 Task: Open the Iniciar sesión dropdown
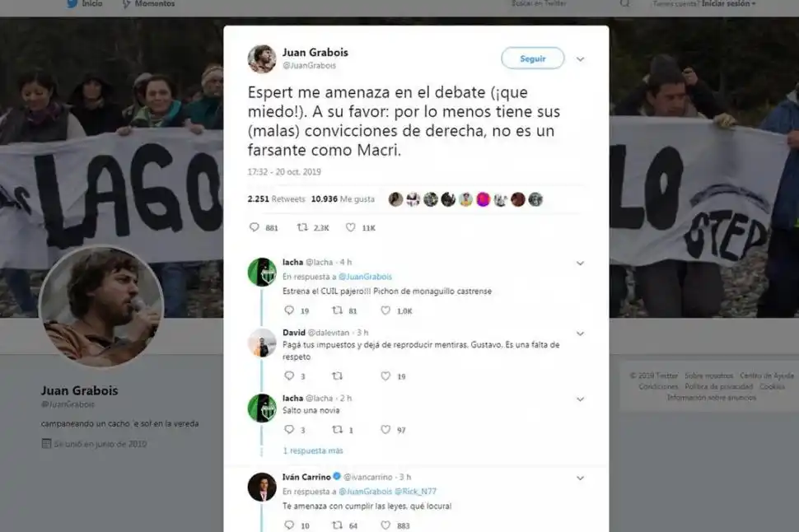[x=729, y=3]
